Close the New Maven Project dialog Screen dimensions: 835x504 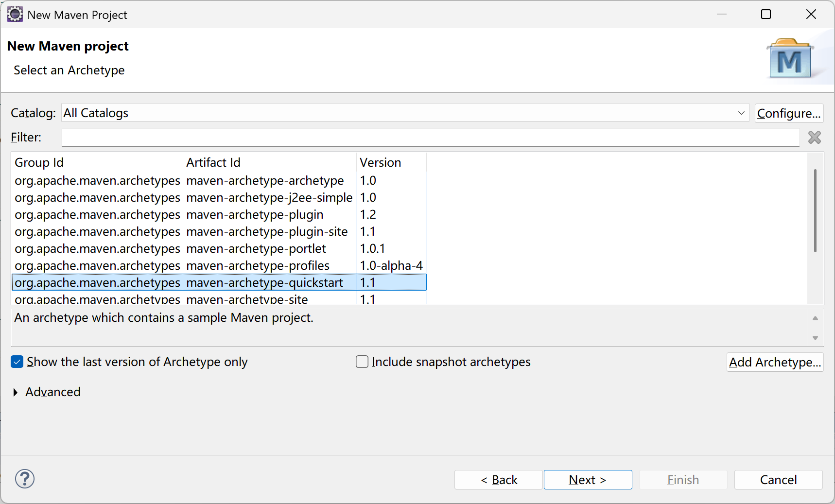(x=811, y=15)
